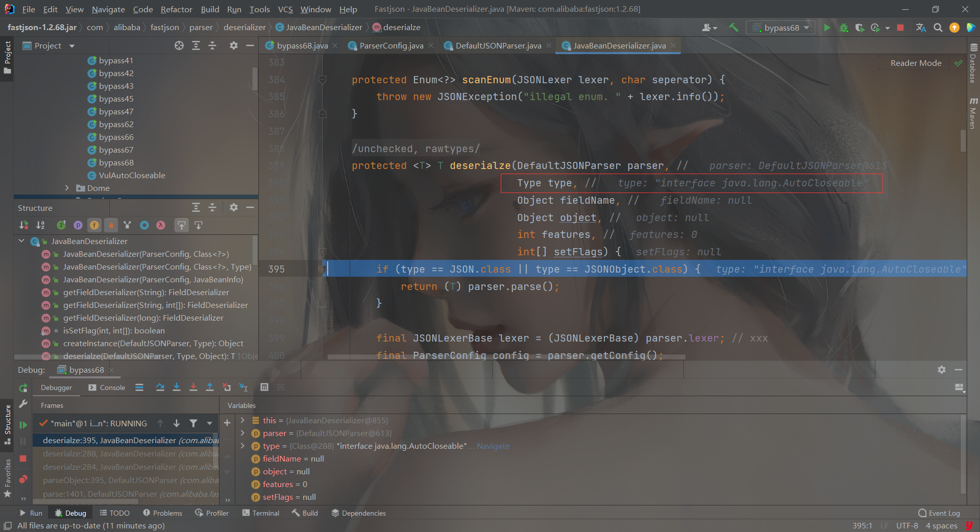Run to Cursor in debugger toolbar
The image size is (980, 532).
[243, 388]
